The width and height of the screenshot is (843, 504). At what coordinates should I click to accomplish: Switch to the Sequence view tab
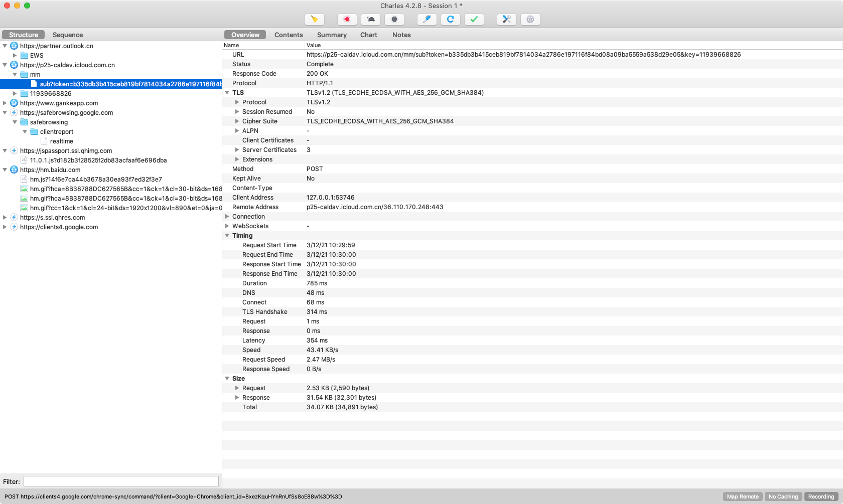coord(68,35)
